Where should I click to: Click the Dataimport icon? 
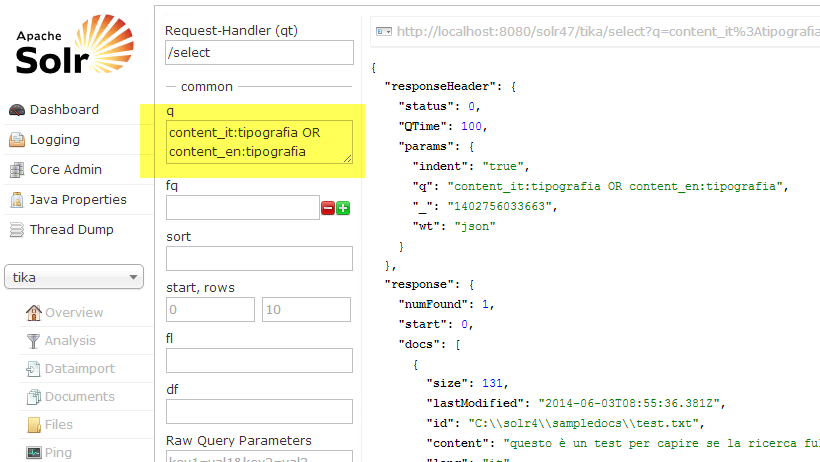click(x=33, y=369)
